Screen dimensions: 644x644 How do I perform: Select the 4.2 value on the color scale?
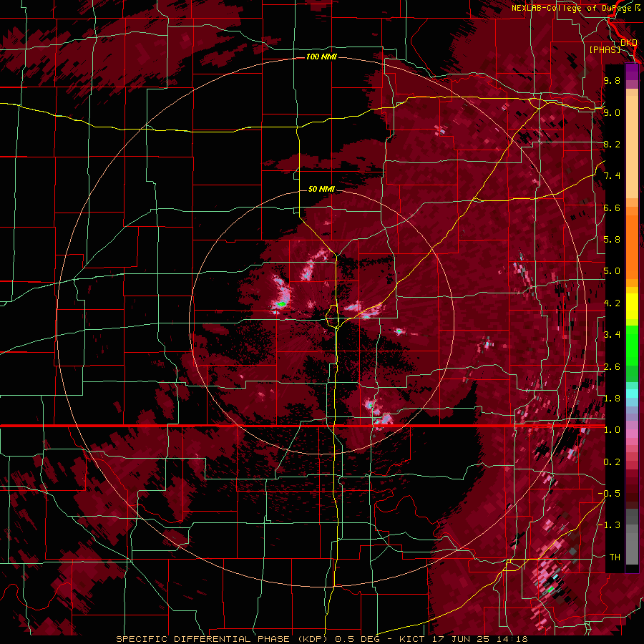point(612,303)
